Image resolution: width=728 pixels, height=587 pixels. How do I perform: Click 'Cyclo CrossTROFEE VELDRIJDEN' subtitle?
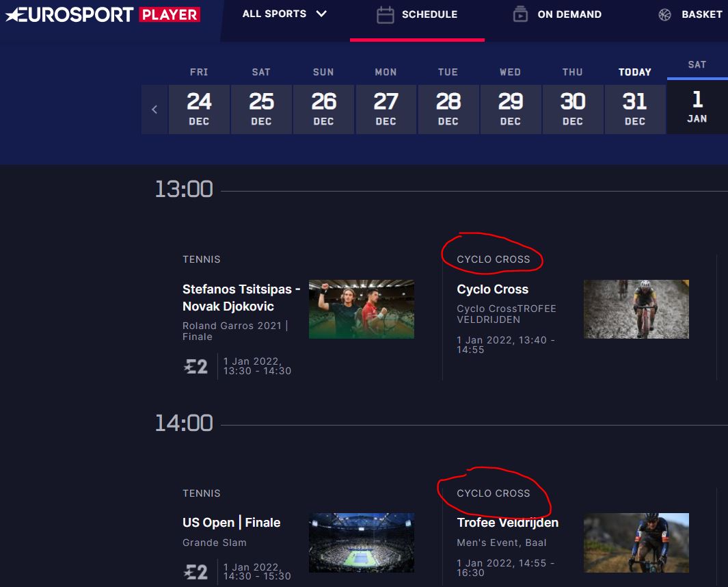pyautogui.click(x=507, y=314)
